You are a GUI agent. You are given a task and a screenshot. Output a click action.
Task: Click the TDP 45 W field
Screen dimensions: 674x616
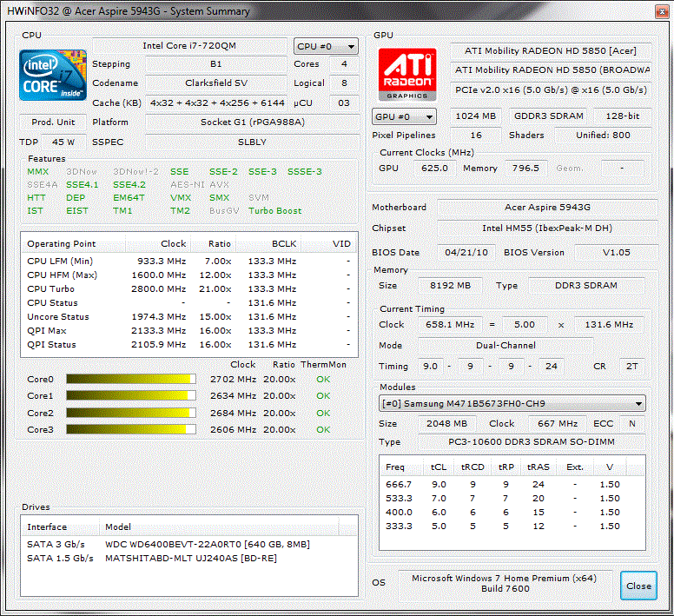point(63,142)
